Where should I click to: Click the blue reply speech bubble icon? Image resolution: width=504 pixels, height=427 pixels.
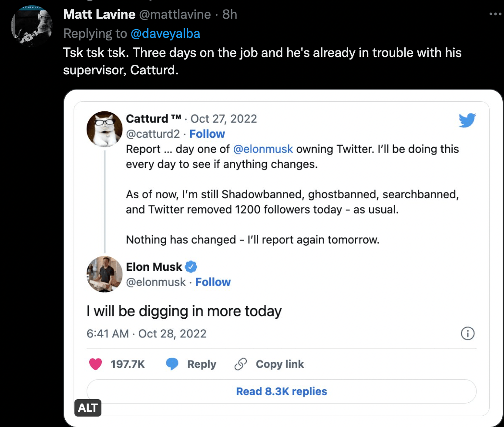(172, 364)
